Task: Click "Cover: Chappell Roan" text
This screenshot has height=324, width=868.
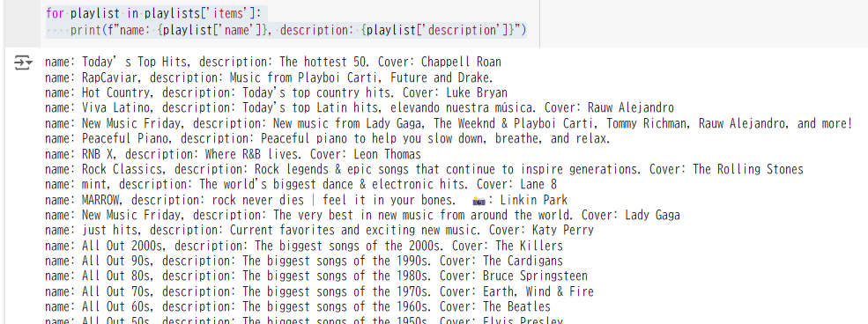Action: (440, 62)
